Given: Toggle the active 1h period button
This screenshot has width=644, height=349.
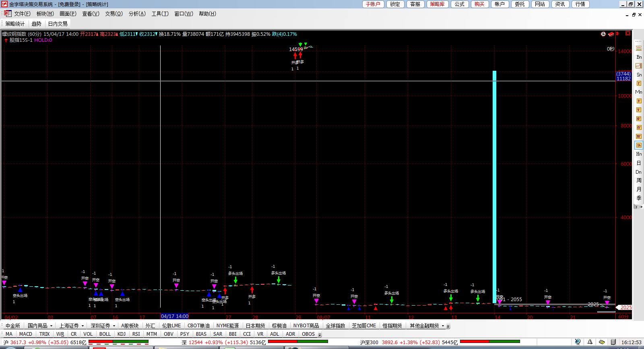Looking at the screenshot, I should tap(639, 145).
